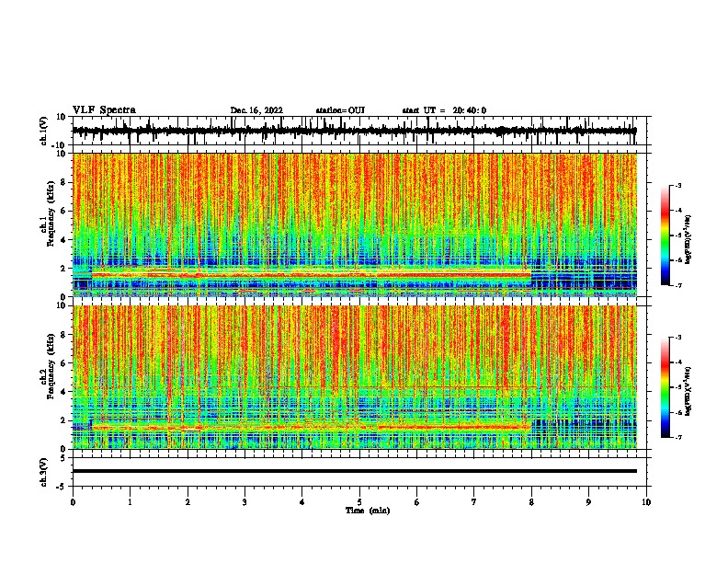Screen dimensions: 728x563
Task: Click the ch.1 spectrogram color scale bar
Action: click(665, 236)
